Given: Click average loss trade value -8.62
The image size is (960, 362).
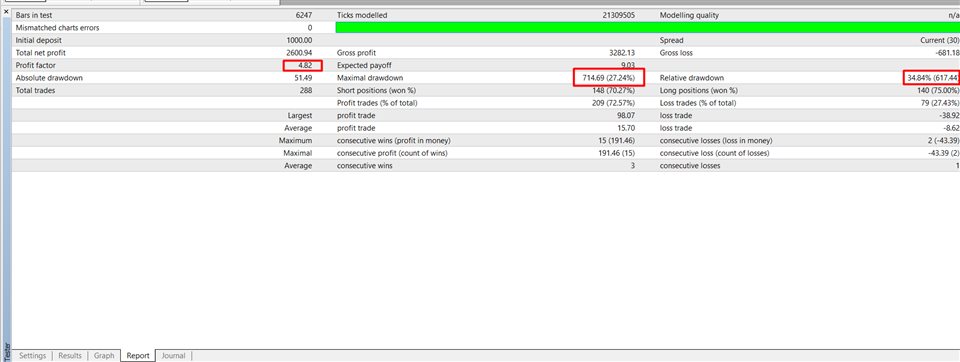Looking at the screenshot, I should (x=950, y=129).
